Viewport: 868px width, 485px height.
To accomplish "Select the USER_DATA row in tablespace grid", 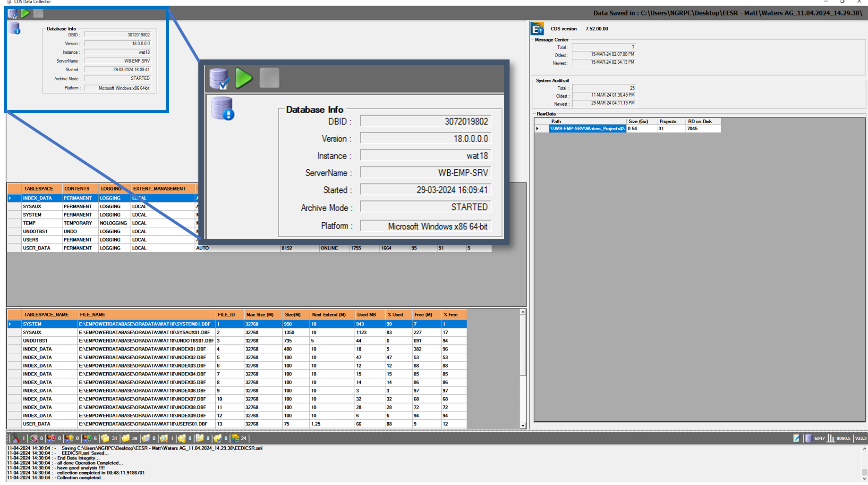I will (37, 248).
